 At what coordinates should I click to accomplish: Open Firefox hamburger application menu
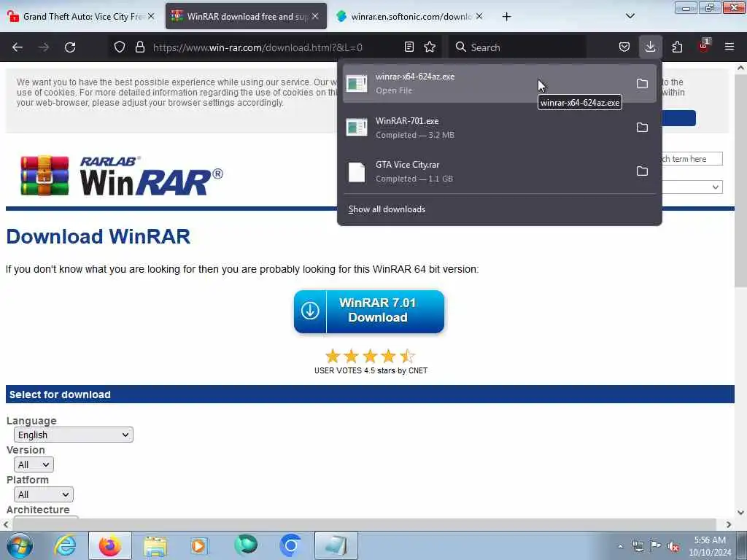tap(729, 47)
